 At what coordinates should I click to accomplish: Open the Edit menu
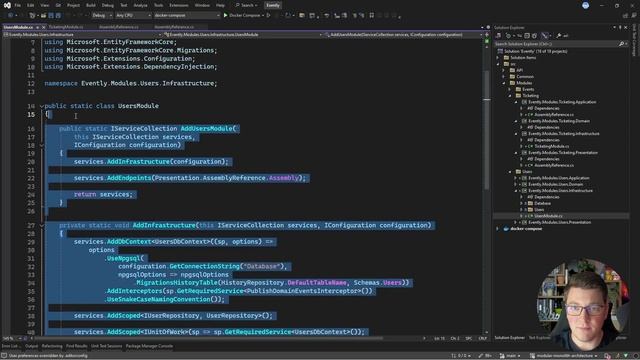pos(31,5)
